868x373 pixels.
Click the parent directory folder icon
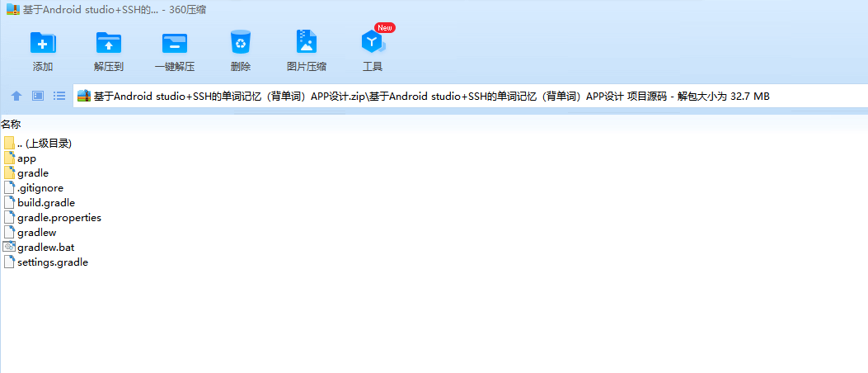(9, 143)
